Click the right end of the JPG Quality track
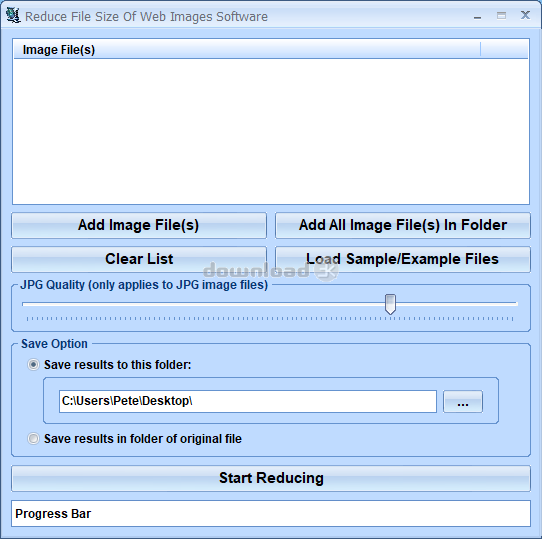 515,304
